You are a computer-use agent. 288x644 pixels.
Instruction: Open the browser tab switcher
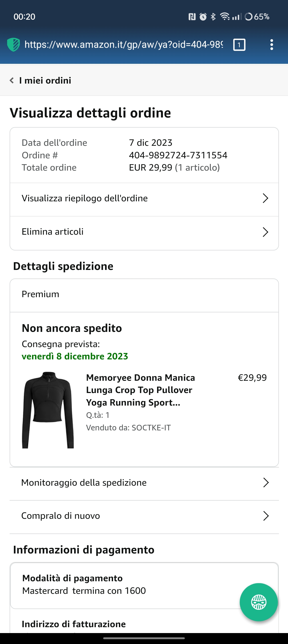239,45
